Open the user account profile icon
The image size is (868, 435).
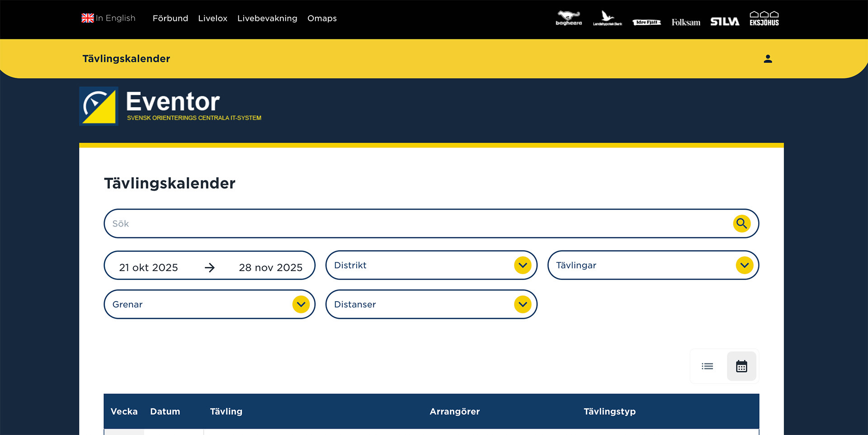(x=768, y=59)
